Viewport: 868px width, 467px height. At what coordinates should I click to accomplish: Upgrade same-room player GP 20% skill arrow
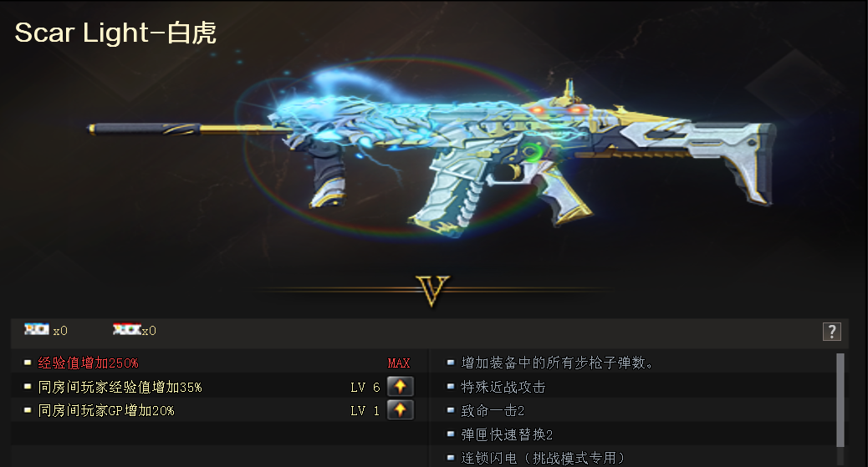tap(401, 410)
